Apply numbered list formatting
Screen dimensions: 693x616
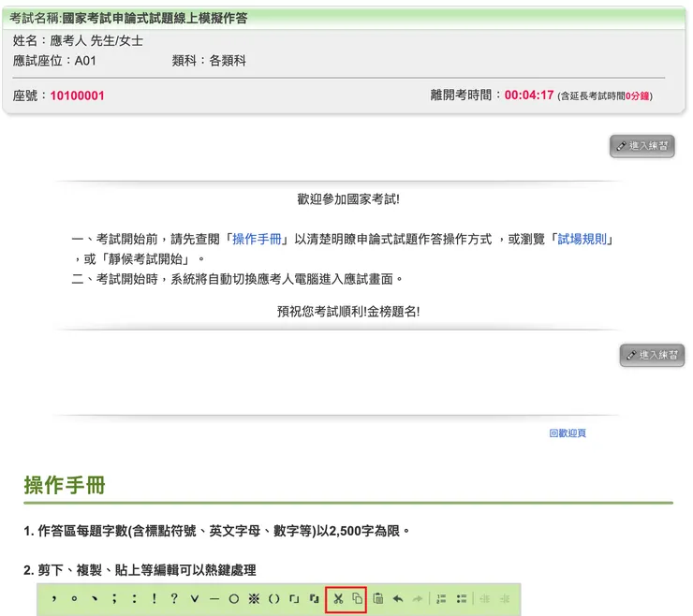[441, 599]
